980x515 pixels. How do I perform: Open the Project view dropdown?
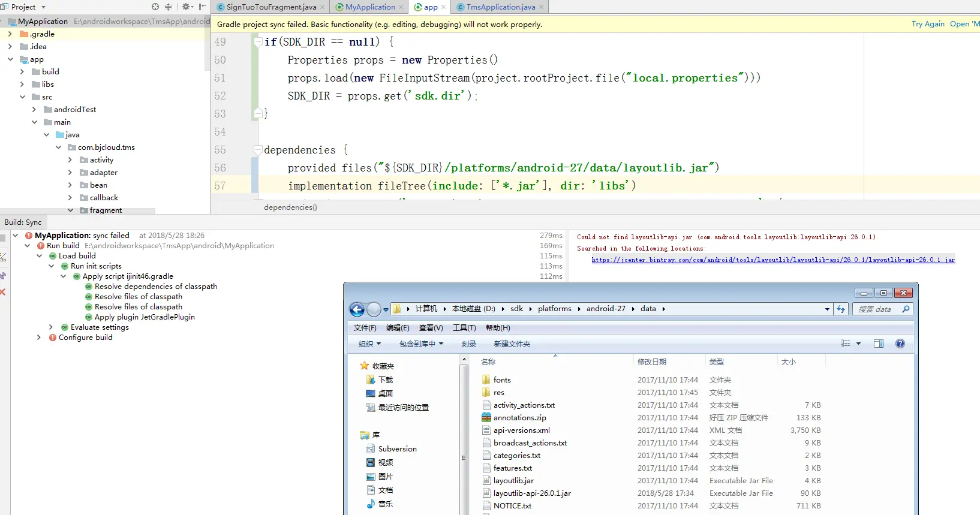pyautogui.click(x=43, y=7)
